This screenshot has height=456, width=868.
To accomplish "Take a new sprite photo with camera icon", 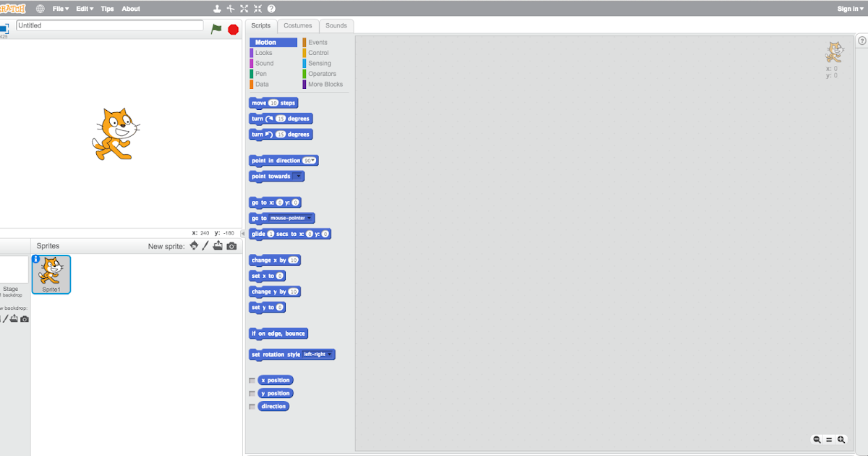I will tap(231, 245).
